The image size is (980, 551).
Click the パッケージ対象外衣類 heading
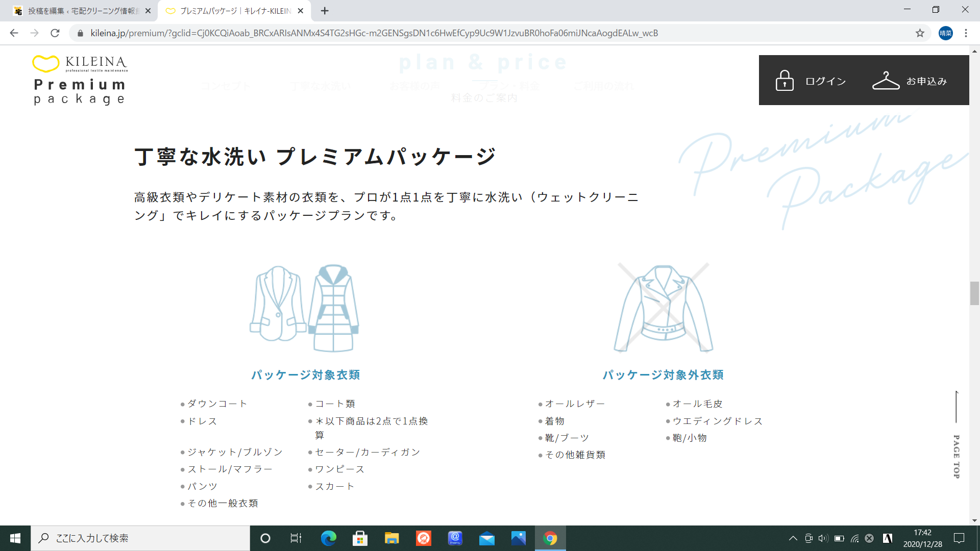tap(663, 375)
